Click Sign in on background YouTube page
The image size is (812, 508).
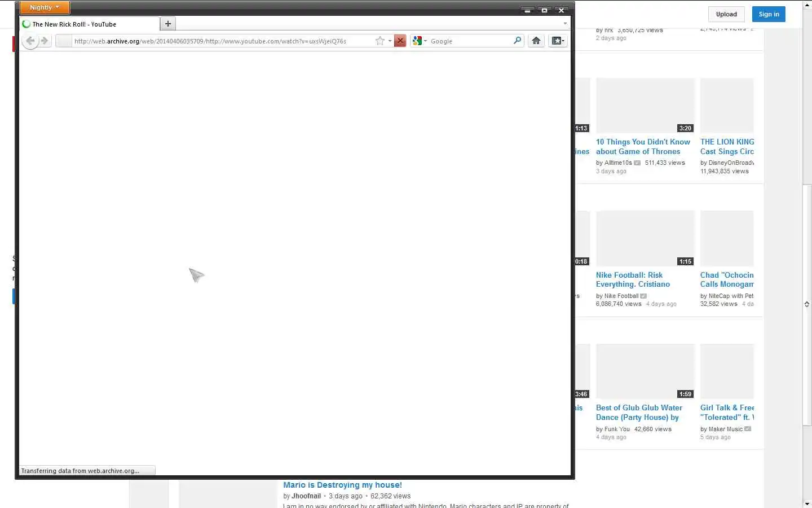769,14
